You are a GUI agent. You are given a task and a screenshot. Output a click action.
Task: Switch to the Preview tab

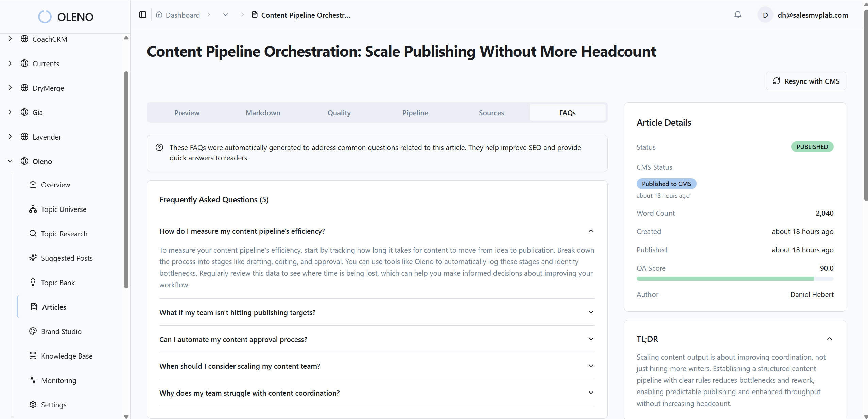tap(187, 113)
